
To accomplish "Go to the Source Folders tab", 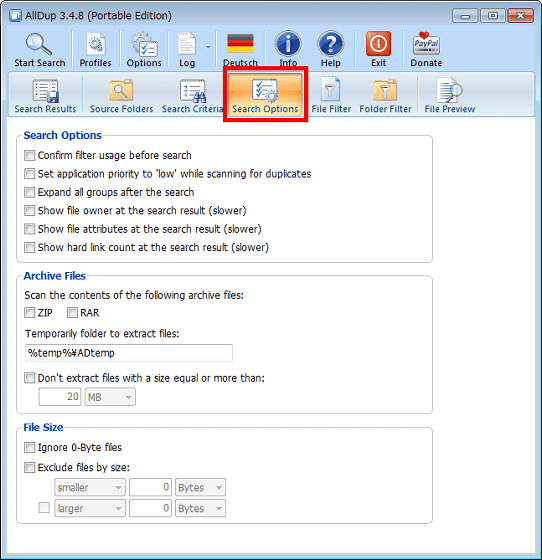I will 121,95.
